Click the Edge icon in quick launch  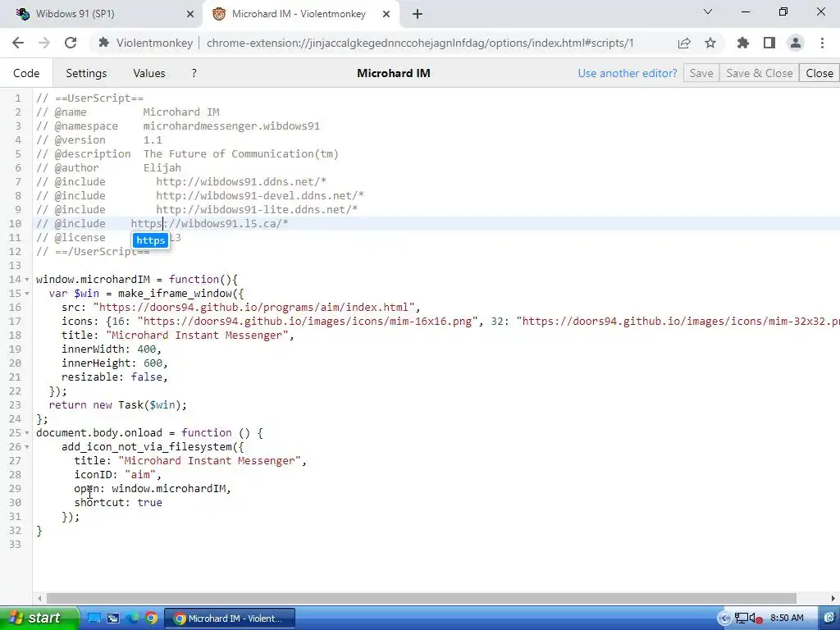click(x=132, y=619)
